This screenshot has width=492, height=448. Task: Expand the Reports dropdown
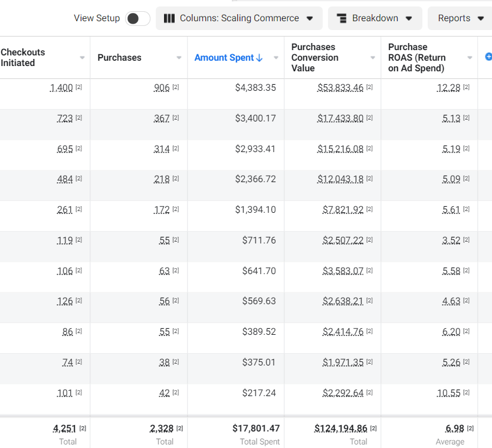(x=460, y=18)
